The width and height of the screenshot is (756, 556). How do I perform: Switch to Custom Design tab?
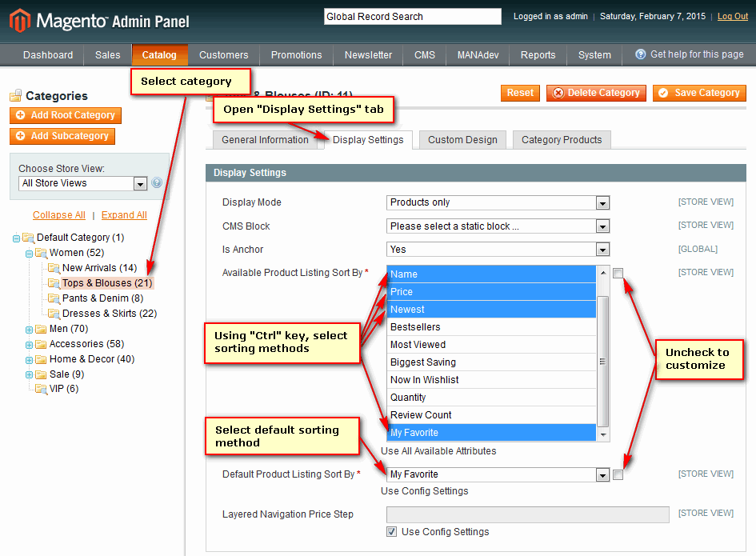pos(462,140)
